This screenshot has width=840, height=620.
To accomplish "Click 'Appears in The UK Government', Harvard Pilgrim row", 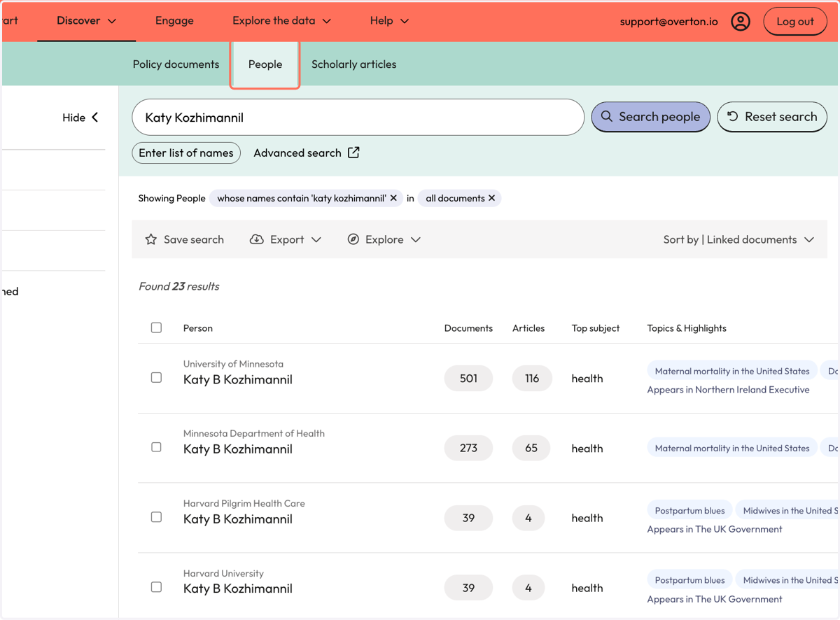I will pyautogui.click(x=715, y=529).
